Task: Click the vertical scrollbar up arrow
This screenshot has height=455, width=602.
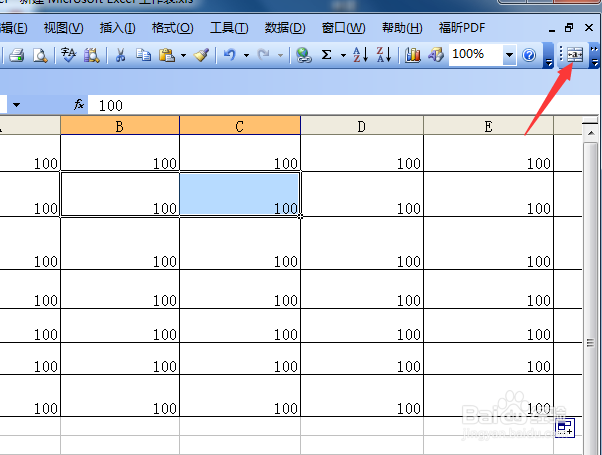Action: tap(591, 133)
